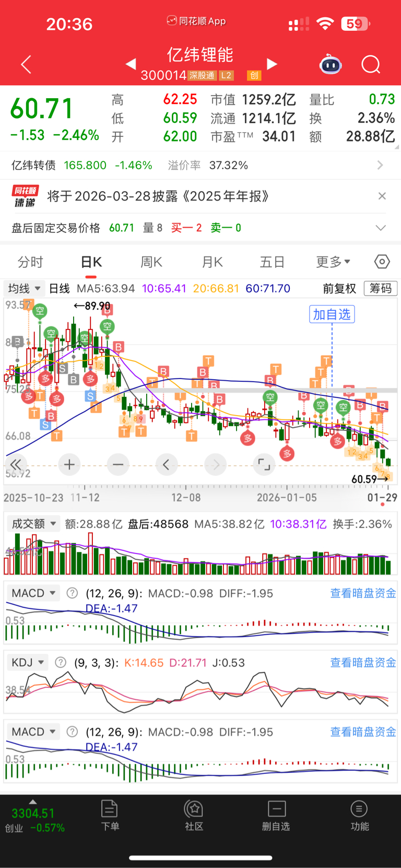
Task: Open 查看暗盘资金 link in lower MACD
Action: 363,732
